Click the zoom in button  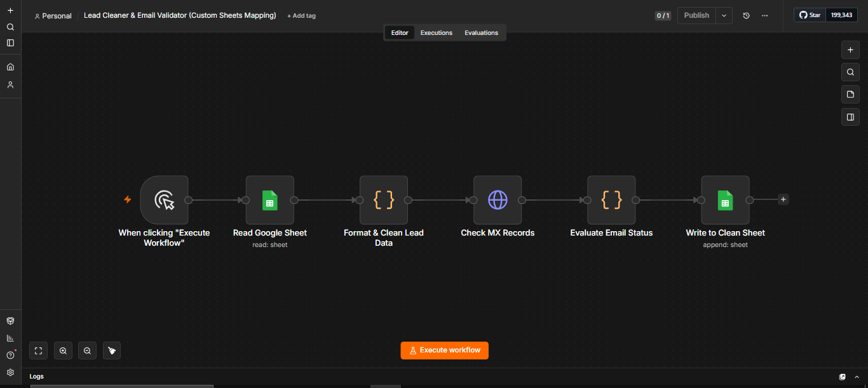63,351
